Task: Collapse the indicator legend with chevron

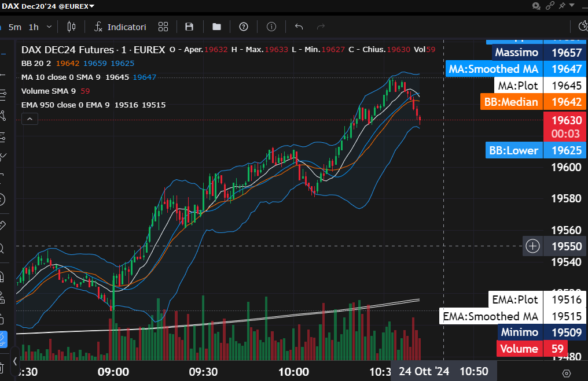Action: point(30,119)
